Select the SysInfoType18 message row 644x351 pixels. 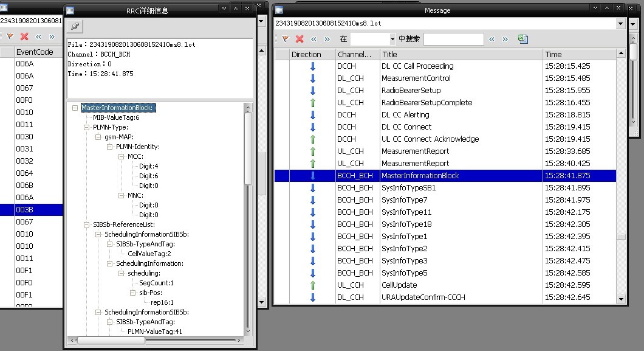(445, 224)
